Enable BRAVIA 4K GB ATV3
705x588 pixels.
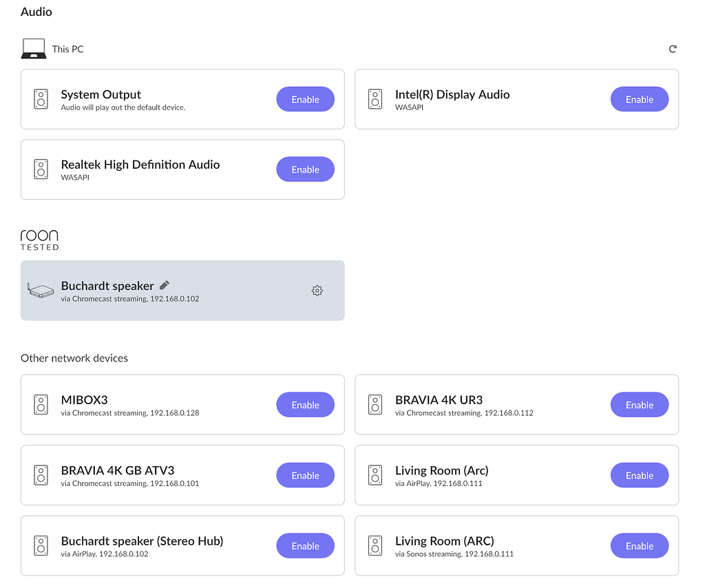point(305,475)
